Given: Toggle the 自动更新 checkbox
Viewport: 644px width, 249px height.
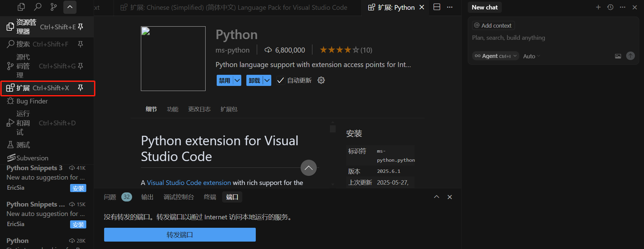Looking at the screenshot, I should (280, 81).
